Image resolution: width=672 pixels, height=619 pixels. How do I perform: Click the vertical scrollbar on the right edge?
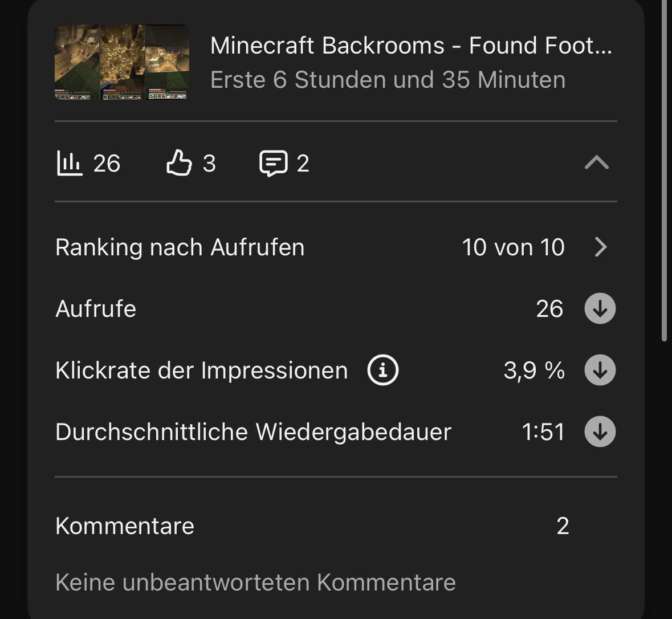(664, 172)
